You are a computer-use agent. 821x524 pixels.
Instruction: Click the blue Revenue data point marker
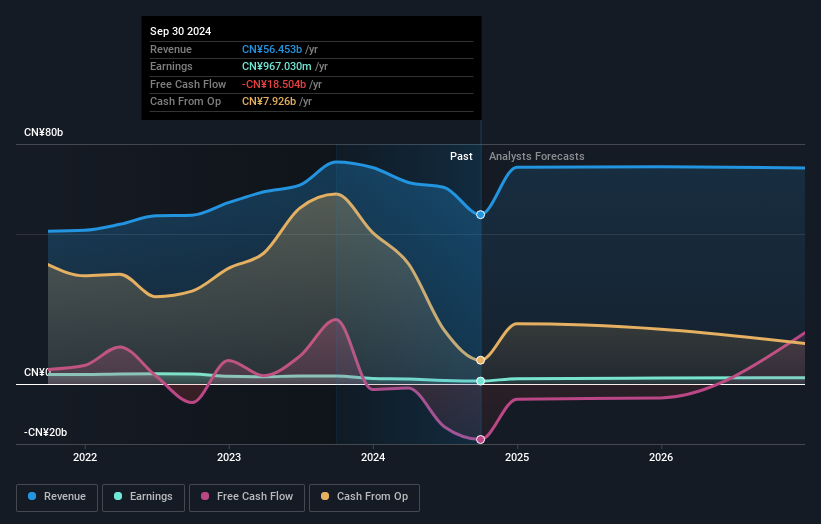tap(480, 215)
